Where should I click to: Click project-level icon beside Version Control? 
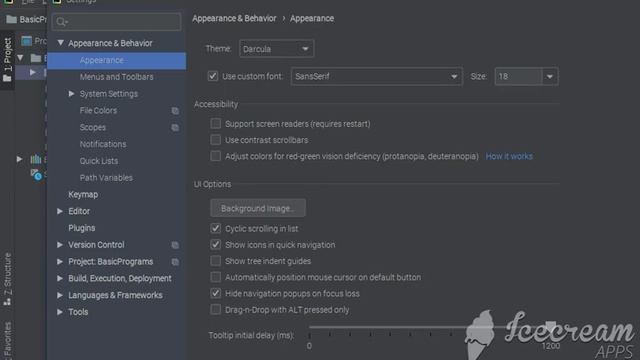[175, 245]
